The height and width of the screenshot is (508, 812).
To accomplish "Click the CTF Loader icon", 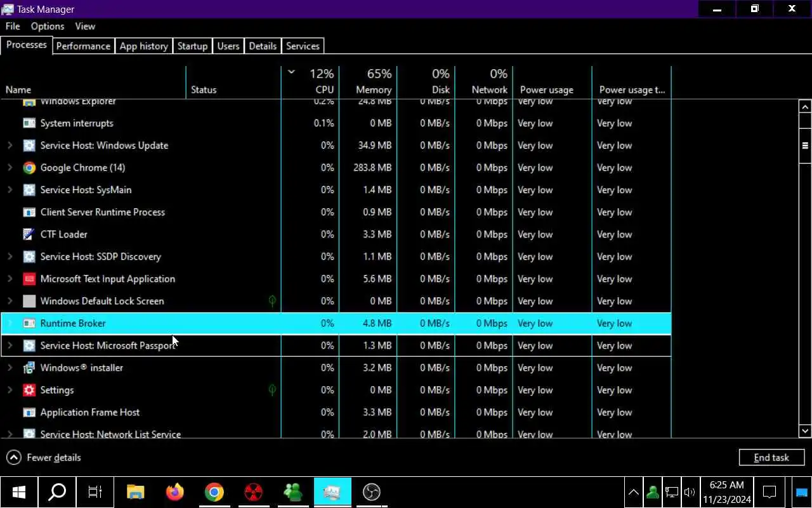I will [29, 234].
